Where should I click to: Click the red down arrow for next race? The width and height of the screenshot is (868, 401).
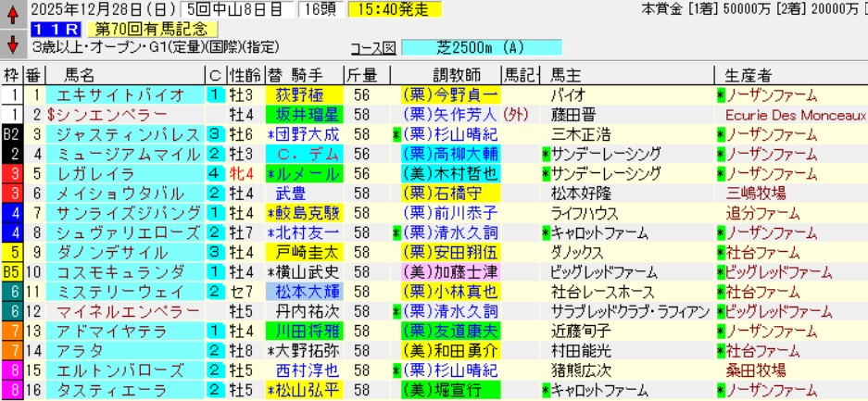[11, 44]
